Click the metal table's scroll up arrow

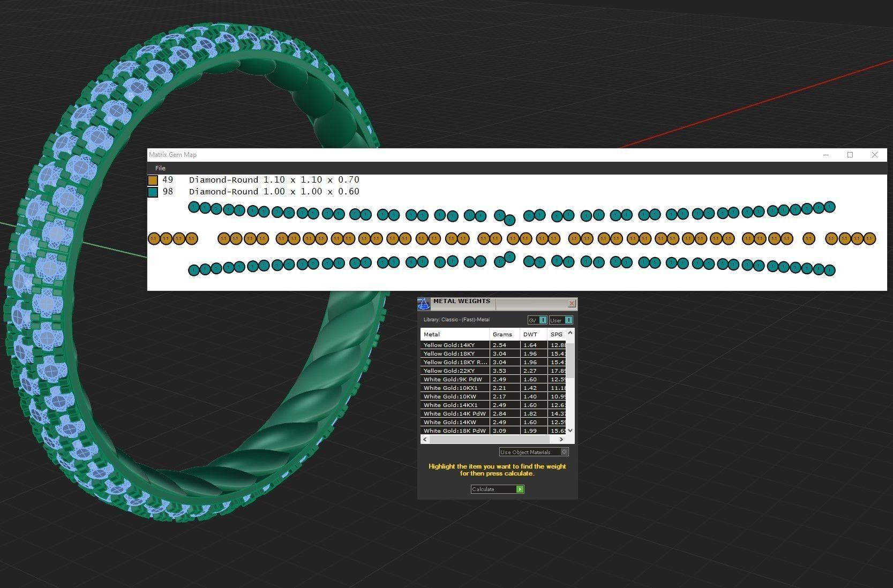click(570, 333)
